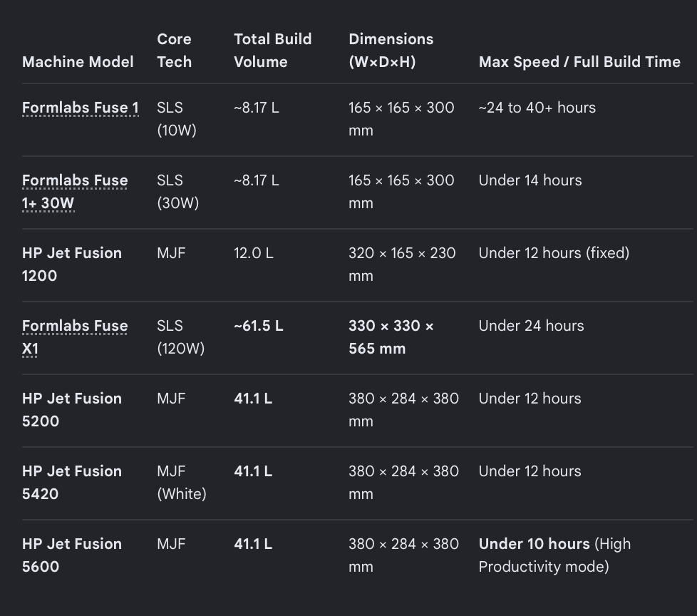Viewport: 697px width, 616px height.
Task: Select the HP Jet Fusion 5200 model cell
Action: (71, 410)
